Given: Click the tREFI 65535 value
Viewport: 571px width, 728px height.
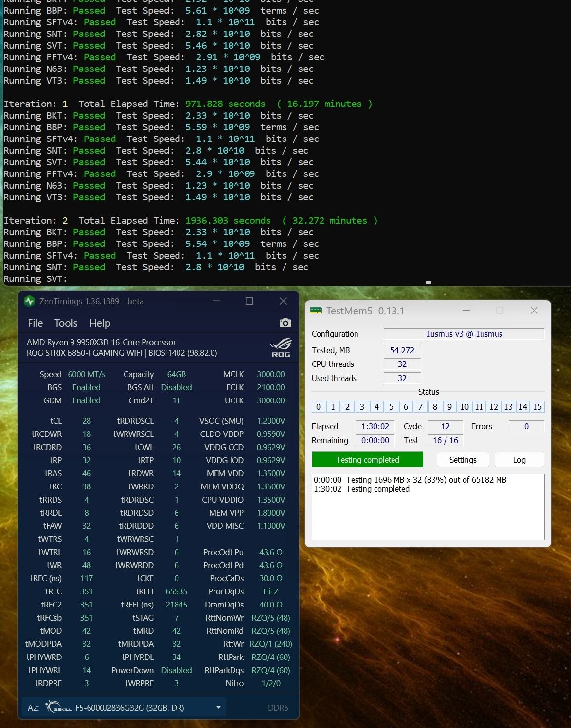Looking at the screenshot, I should (177, 591).
